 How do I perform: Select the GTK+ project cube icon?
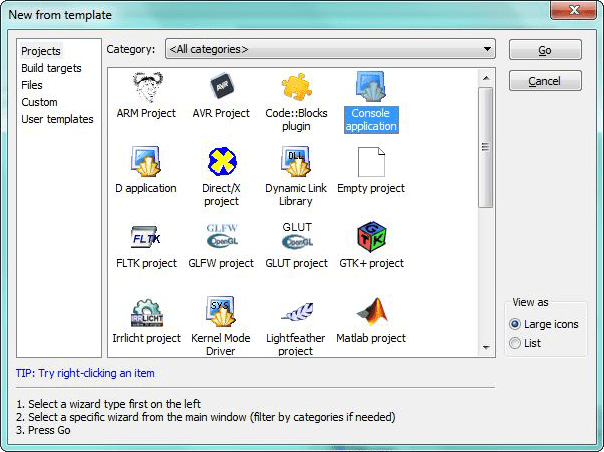[x=371, y=237]
